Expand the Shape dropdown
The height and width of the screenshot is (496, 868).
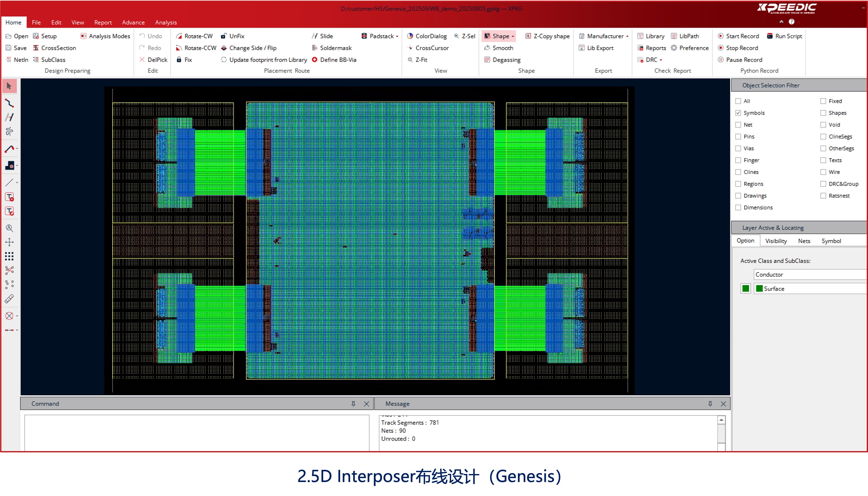point(513,36)
